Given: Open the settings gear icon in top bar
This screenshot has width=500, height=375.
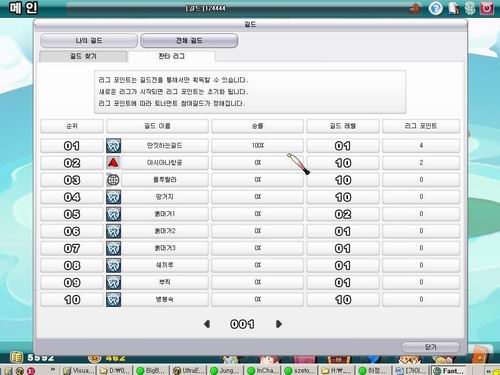Looking at the screenshot, I should [470, 8].
